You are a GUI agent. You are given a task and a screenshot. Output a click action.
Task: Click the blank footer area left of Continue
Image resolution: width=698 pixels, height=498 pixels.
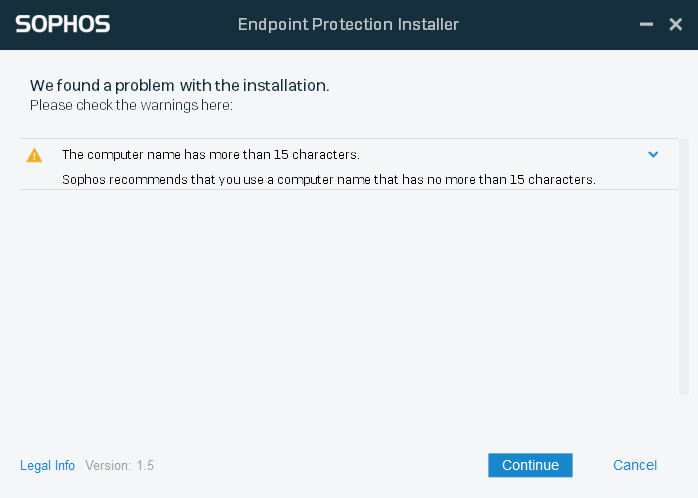tap(320, 466)
